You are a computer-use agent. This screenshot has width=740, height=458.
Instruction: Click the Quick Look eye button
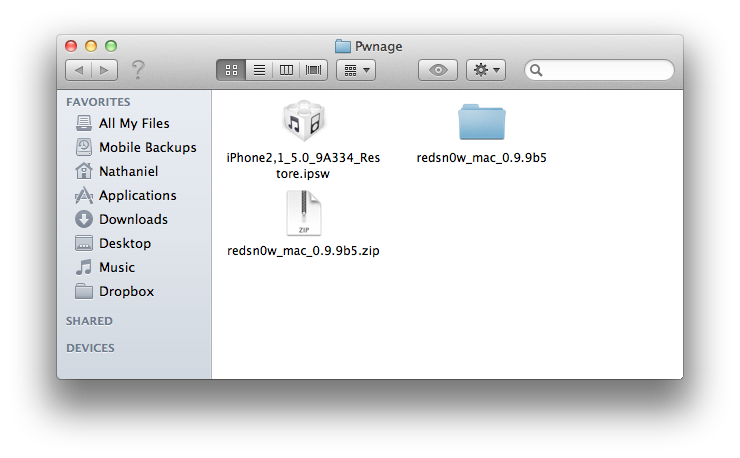coord(438,70)
